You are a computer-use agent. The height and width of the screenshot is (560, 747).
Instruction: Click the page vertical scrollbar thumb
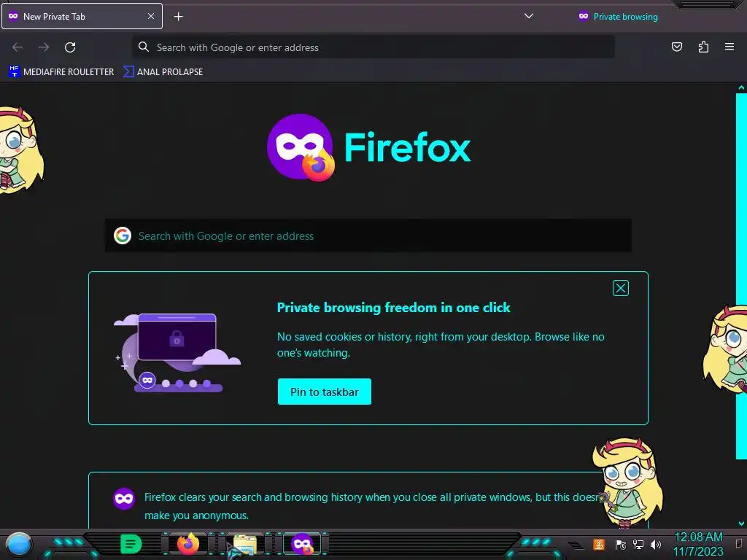pyautogui.click(x=741, y=276)
